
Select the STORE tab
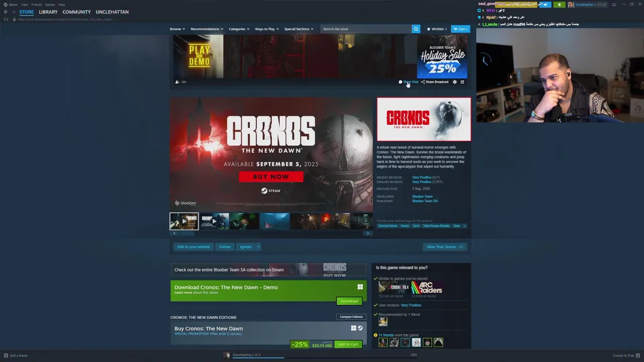pyautogui.click(x=27, y=12)
